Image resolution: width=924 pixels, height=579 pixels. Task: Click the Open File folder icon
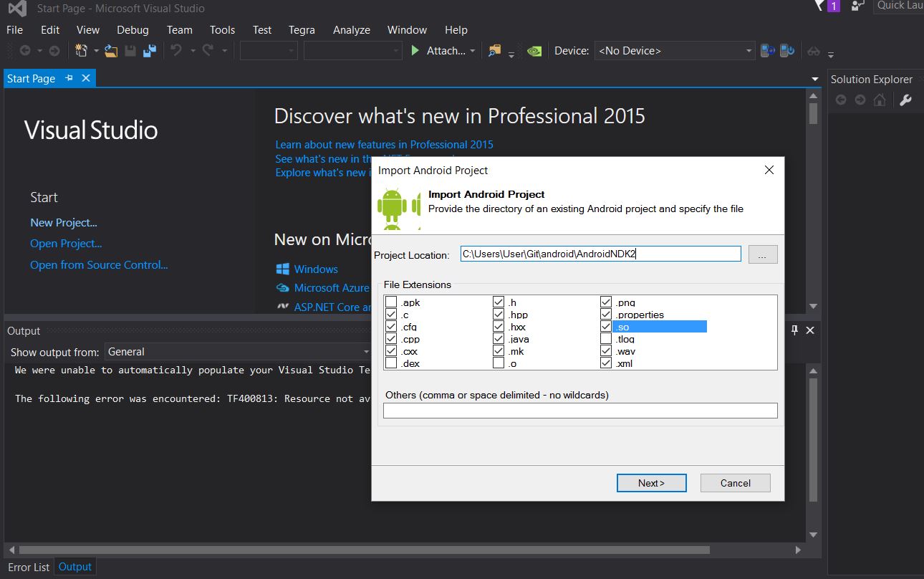click(x=111, y=51)
